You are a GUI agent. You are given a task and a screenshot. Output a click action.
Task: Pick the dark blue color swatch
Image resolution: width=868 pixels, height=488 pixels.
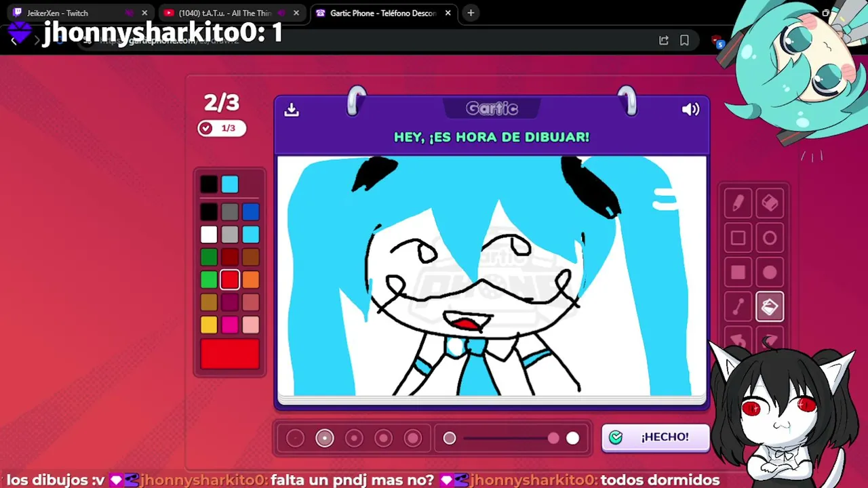[251, 212]
